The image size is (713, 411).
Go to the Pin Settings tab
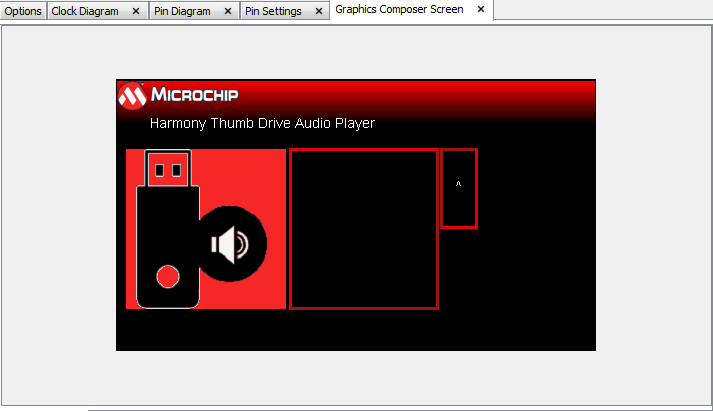(273, 11)
